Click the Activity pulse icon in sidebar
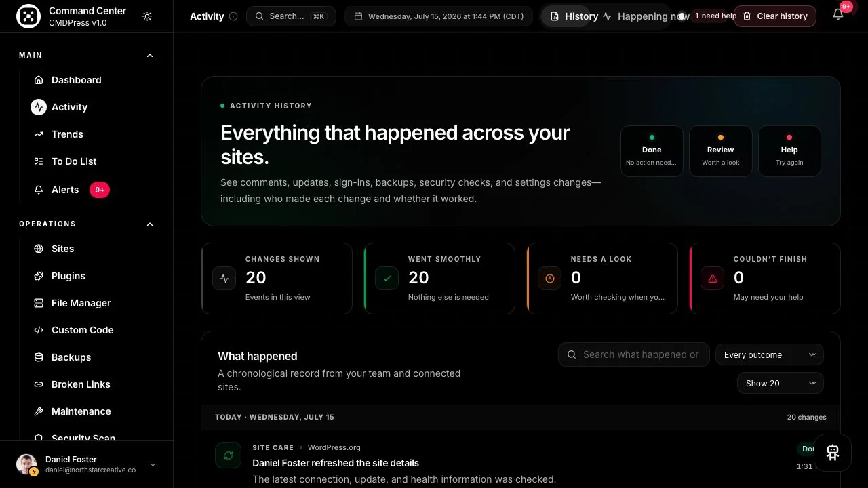The image size is (868, 488). [x=39, y=107]
